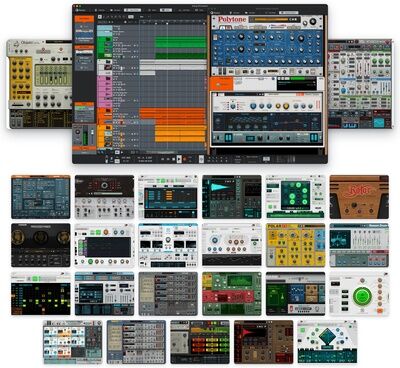Open the white thumbnail with four small dark displays

[168, 245]
